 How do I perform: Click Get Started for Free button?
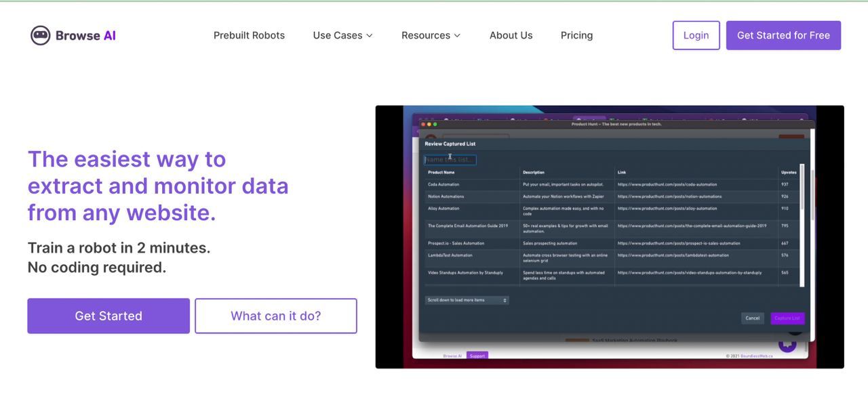pyautogui.click(x=783, y=35)
